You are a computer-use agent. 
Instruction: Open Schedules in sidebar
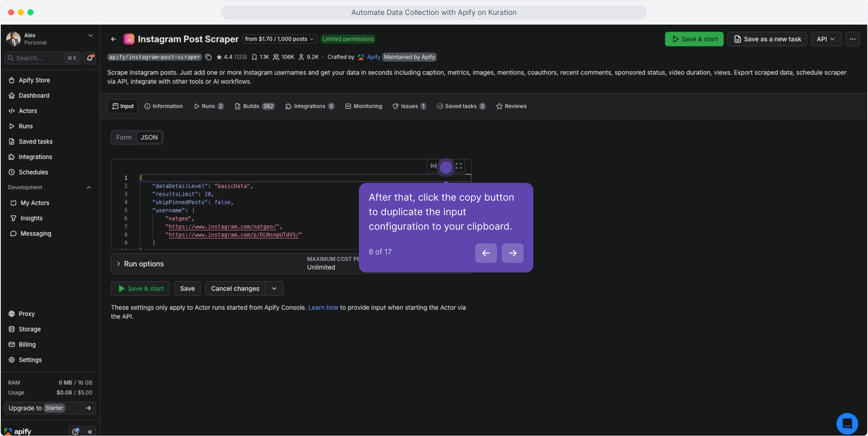(50, 172)
